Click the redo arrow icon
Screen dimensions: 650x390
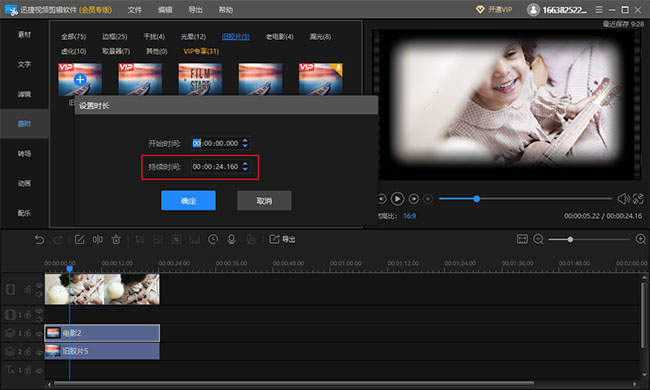click(58, 240)
